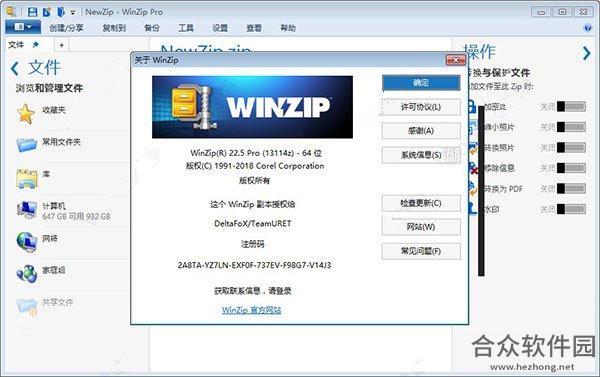Click the second quick access toolbar icon

(47, 12)
